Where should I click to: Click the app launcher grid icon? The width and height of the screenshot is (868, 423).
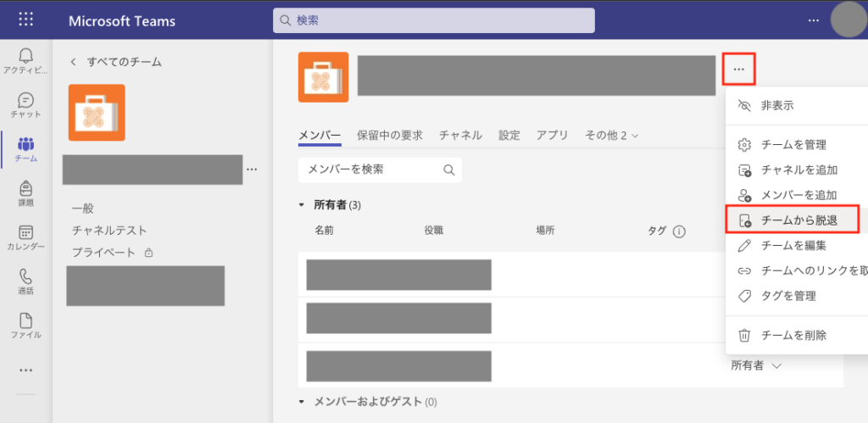click(26, 19)
